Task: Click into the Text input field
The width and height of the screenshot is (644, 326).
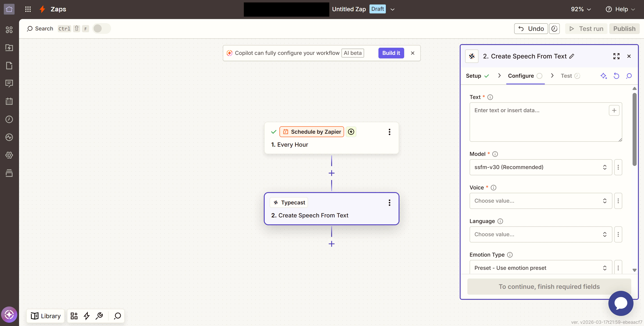Action: [537, 122]
